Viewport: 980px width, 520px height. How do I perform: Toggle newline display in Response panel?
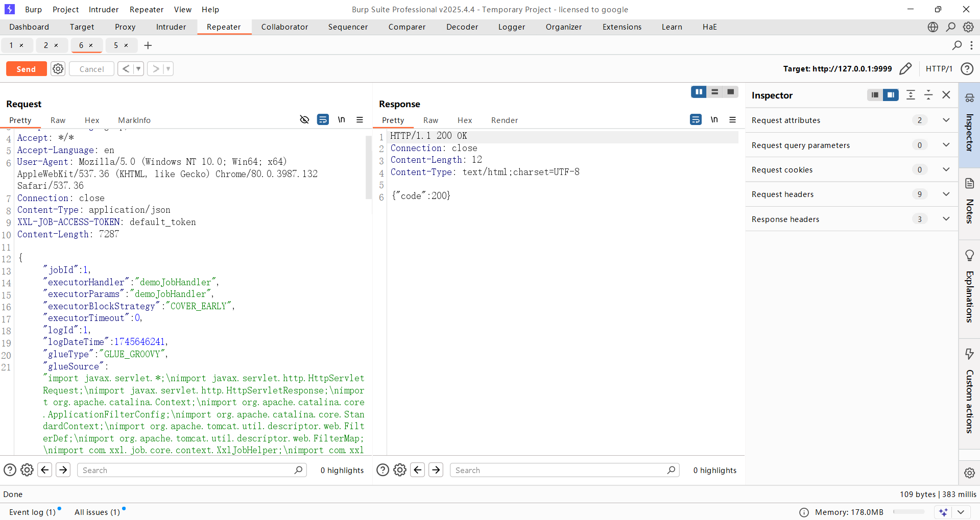point(714,119)
